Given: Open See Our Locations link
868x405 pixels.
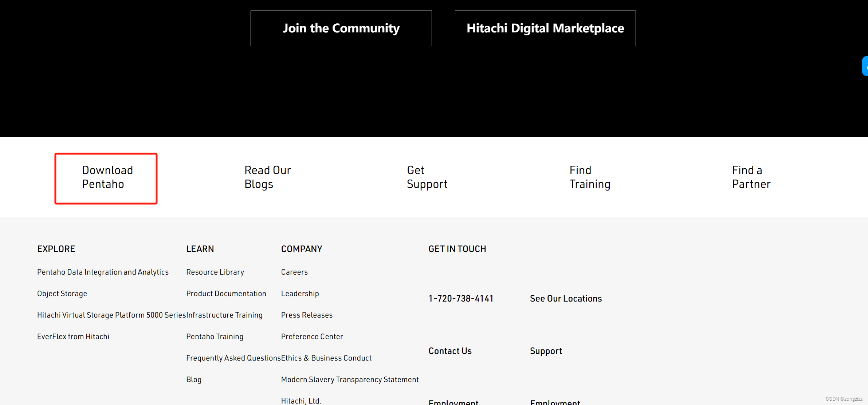Looking at the screenshot, I should [x=566, y=299].
